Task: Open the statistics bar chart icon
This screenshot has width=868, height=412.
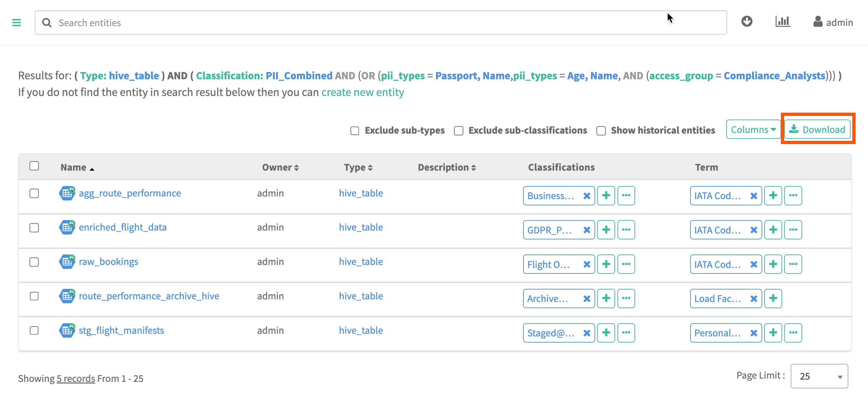Action: click(x=783, y=22)
